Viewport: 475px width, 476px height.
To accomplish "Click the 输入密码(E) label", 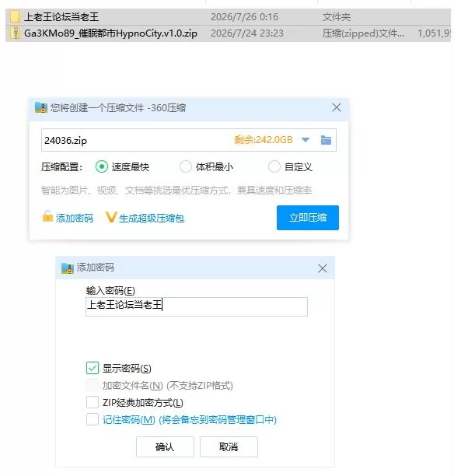I will (110, 291).
